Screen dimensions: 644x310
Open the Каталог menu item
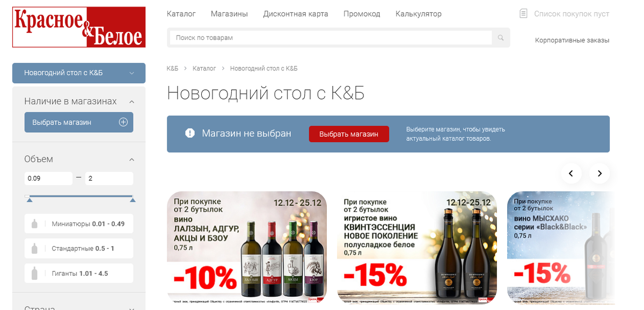point(181,13)
